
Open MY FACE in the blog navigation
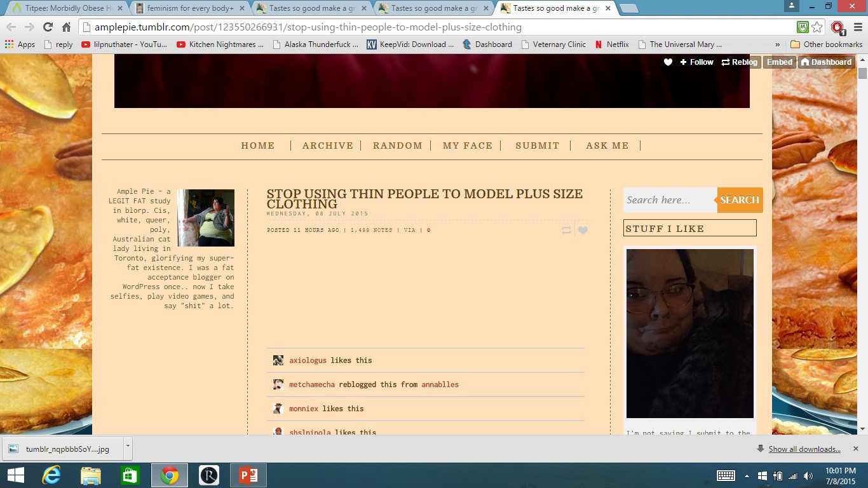point(468,146)
